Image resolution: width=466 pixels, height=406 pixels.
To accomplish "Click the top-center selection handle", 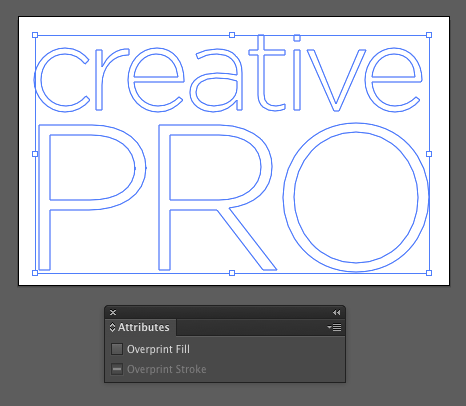I will (x=232, y=35).
